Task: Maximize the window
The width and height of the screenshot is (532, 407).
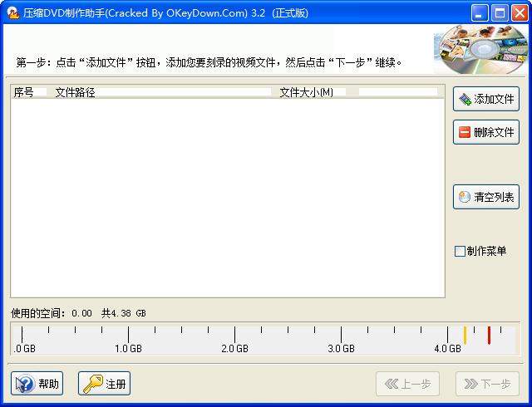Action: coord(500,13)
